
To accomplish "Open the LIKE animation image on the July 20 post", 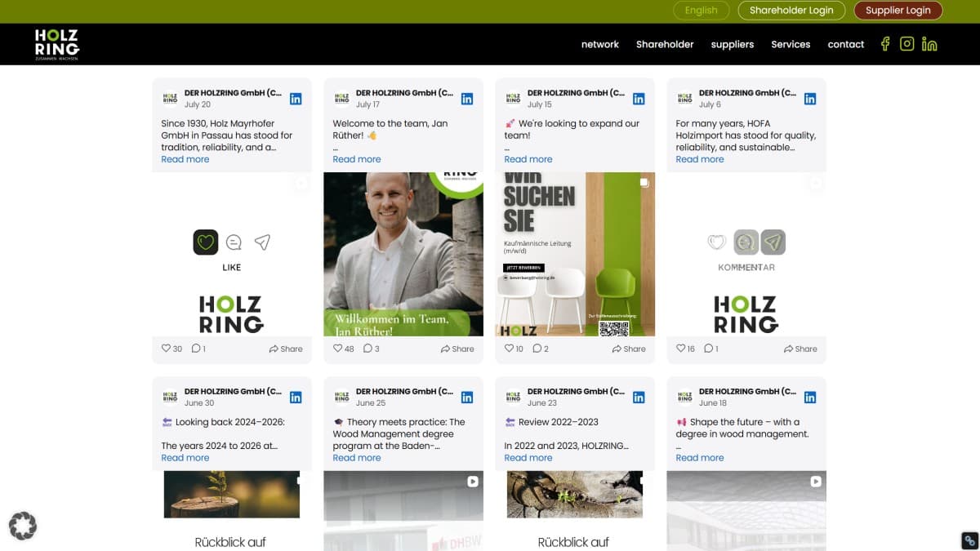I will tap(232, 254).
